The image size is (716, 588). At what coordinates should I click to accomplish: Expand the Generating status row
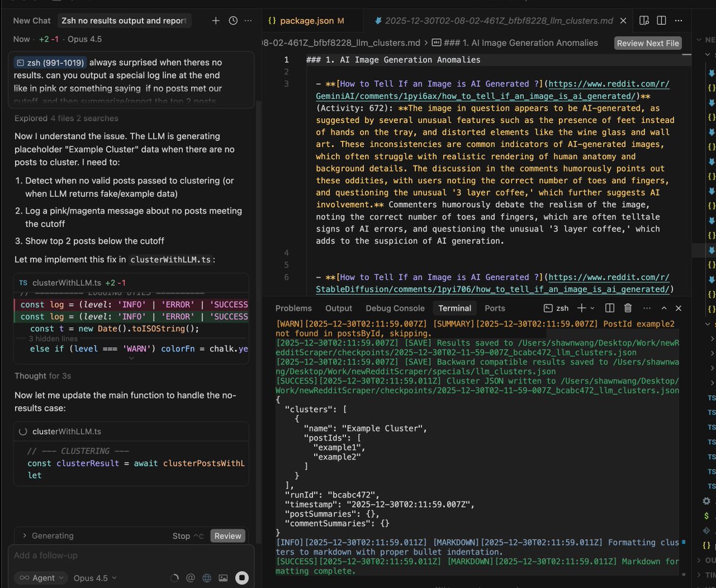point(48,535)
